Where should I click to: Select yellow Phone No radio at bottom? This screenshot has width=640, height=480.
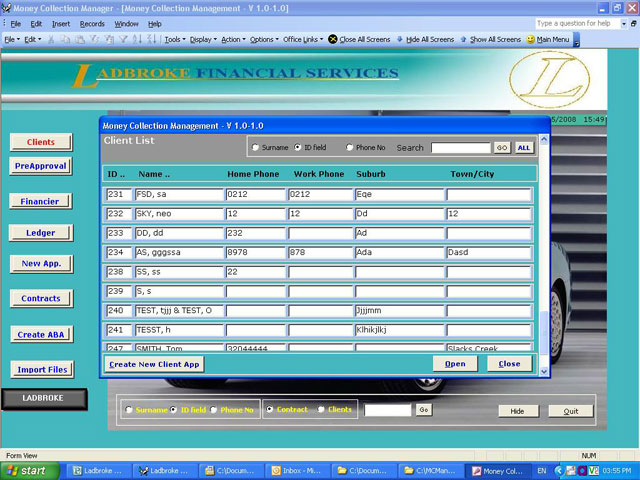(x=213, y=409)
